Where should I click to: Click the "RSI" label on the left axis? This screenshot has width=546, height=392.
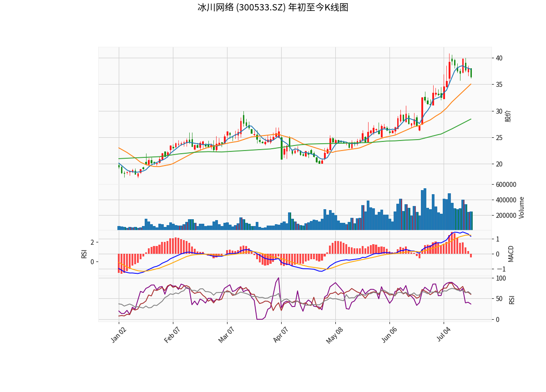pos(84,253)
